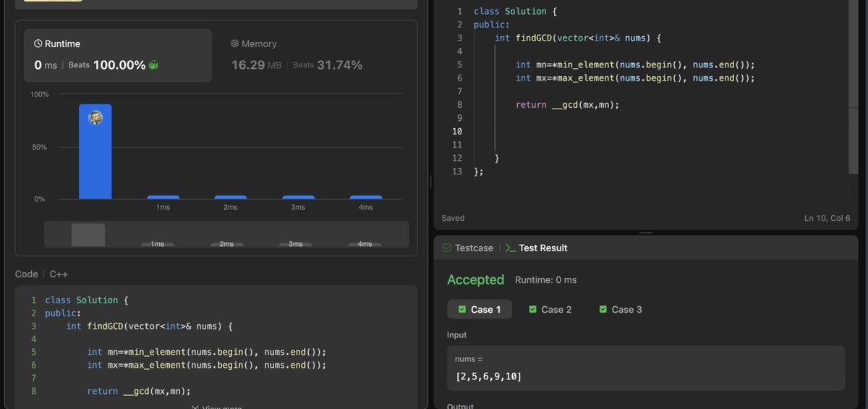Select the Runtime stats card

[118, 56]
